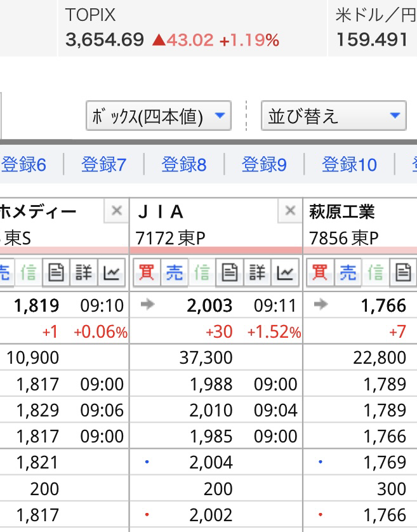Remove ホメディー box with X button
417x532 pixels.
[116, 211]
